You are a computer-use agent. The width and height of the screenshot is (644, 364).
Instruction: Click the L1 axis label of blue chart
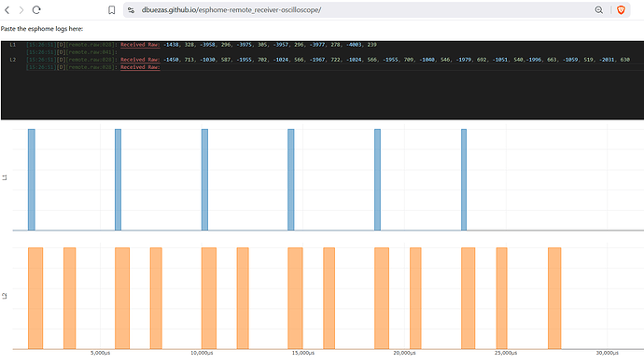pos(5,177)
